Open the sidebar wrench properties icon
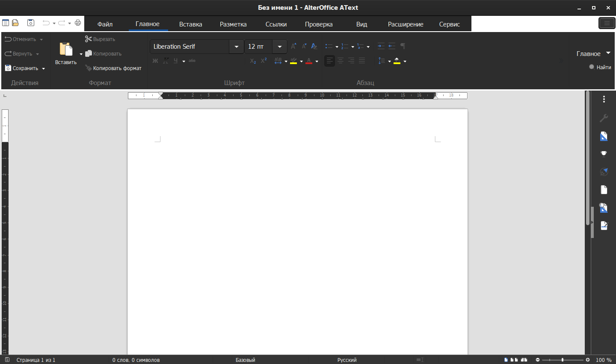This screenshot has height=364, width=616. coord(604,118)
